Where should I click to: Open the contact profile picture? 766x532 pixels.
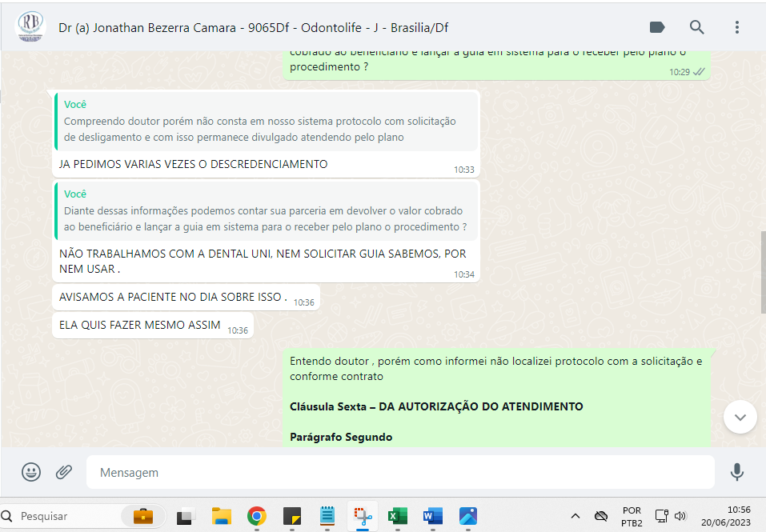[30, 27]
